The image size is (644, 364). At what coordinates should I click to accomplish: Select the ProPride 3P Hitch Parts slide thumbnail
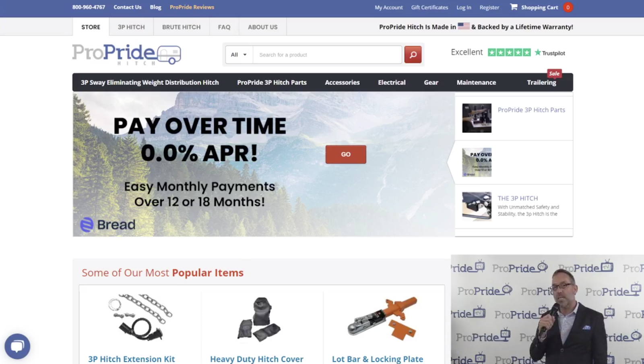tap(477, 118)
